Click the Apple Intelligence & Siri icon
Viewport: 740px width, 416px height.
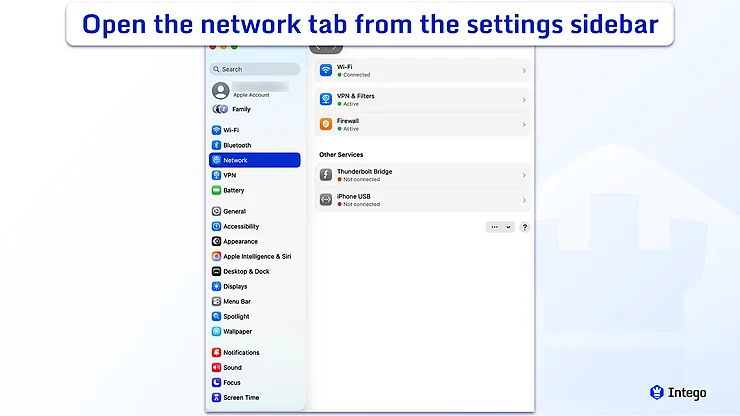216,256
